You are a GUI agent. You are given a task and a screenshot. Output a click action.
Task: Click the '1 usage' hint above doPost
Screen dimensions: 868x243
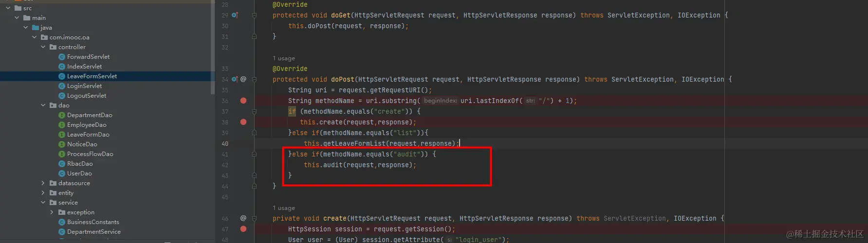point(284,58)
